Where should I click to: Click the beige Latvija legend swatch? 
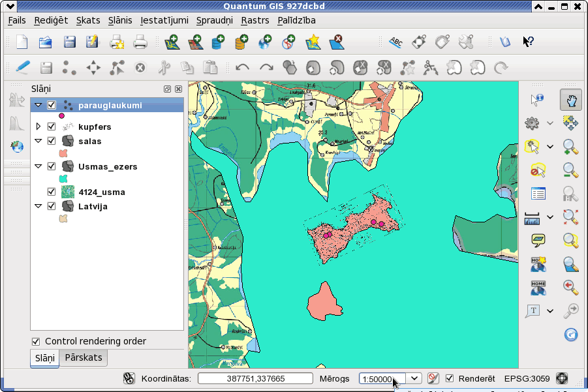[x=63, y=219]
